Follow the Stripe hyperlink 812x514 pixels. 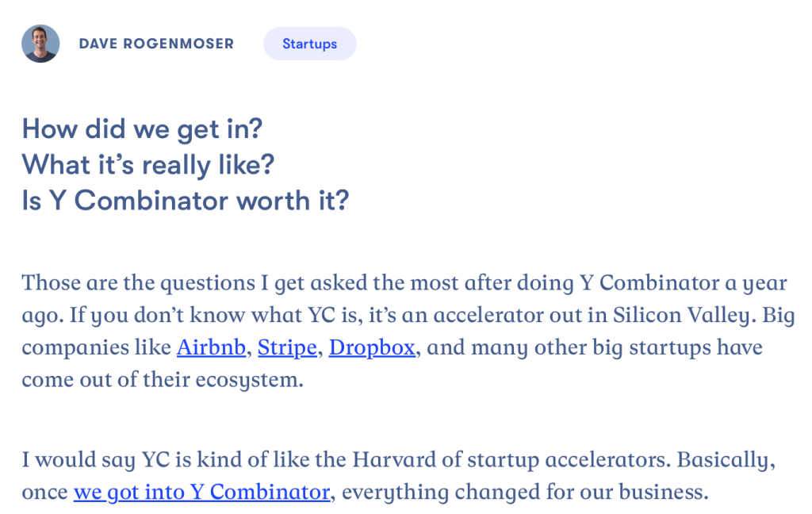pyautogui.click(x=286, y=347)
